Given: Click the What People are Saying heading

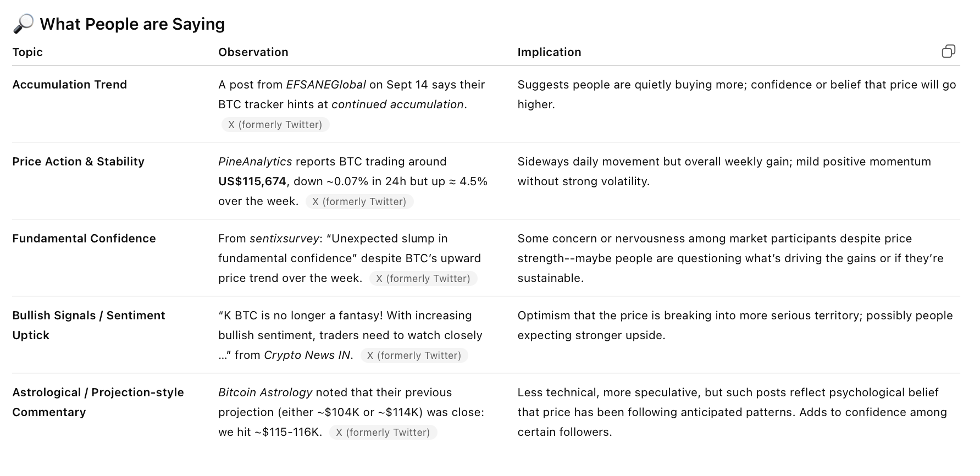Looking at the screenshot, I should point(132,24).
